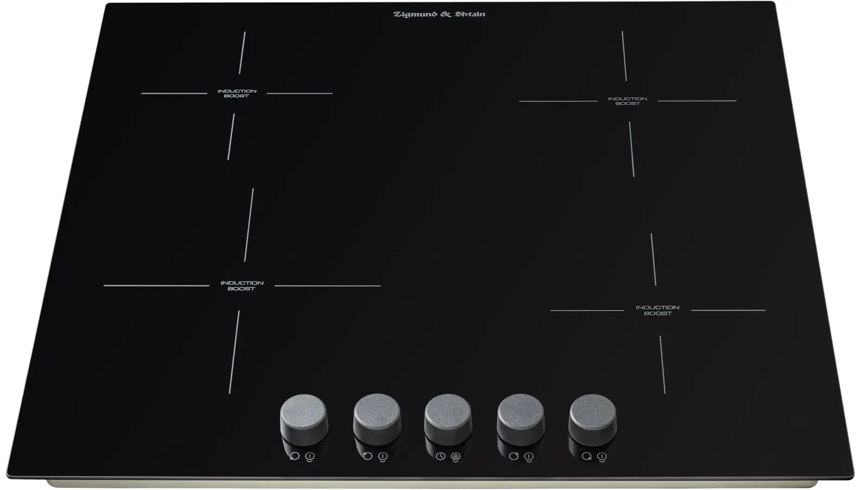
Task: Turn the front-left zone control knob
Action: coord(304,419)
